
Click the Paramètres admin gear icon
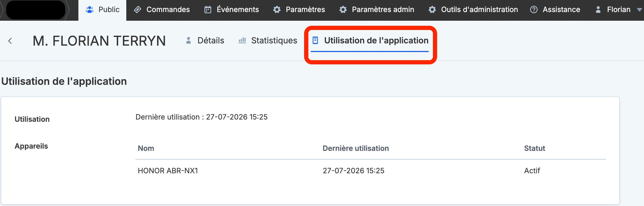[343, 10]
